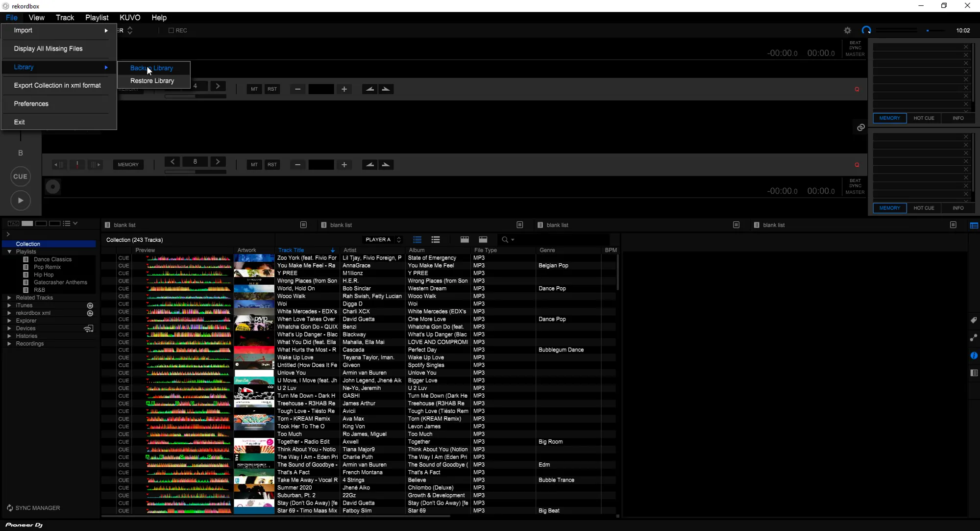Screen dimensions: 980x531
Task: Click RST tempo reset on lower deck
Action: (x=272, y=165)
